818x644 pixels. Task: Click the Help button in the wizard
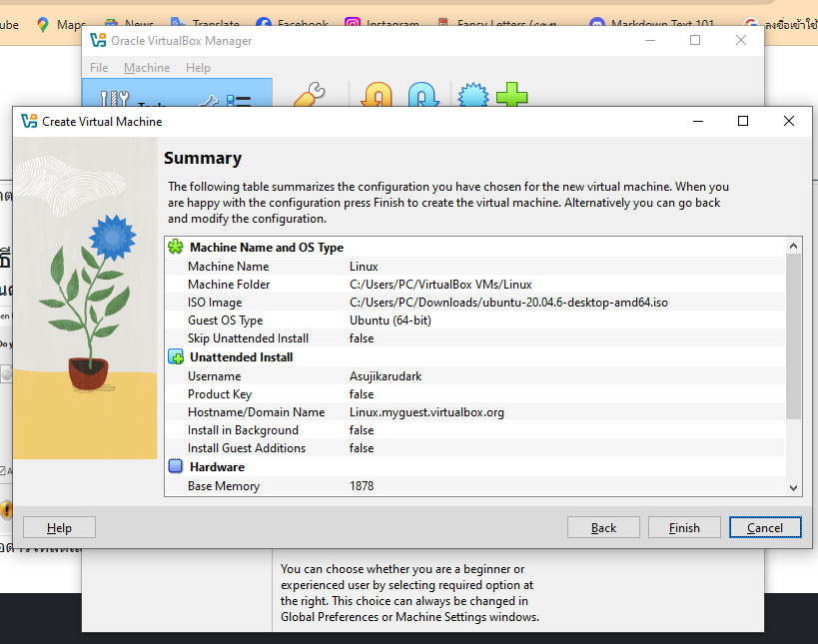pos(59,527)
